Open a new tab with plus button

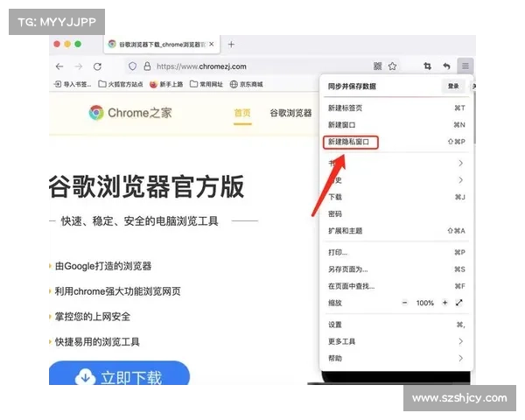231,44
